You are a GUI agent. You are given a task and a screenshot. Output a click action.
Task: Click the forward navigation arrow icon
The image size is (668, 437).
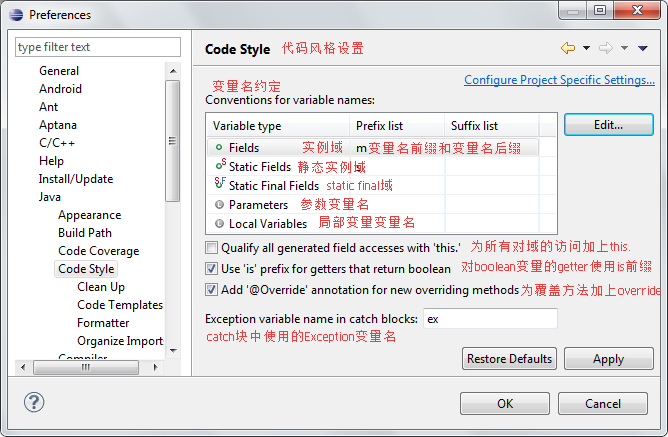tap(605, 48)
